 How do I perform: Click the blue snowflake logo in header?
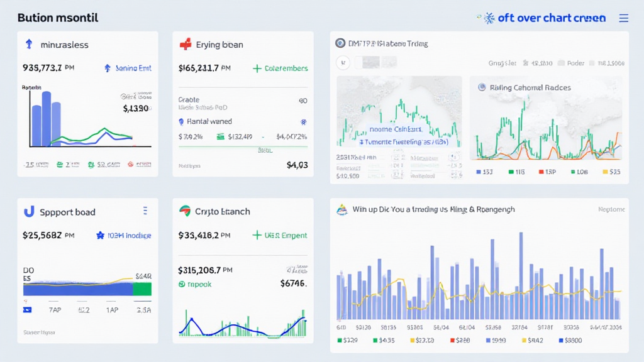point(489,18)
